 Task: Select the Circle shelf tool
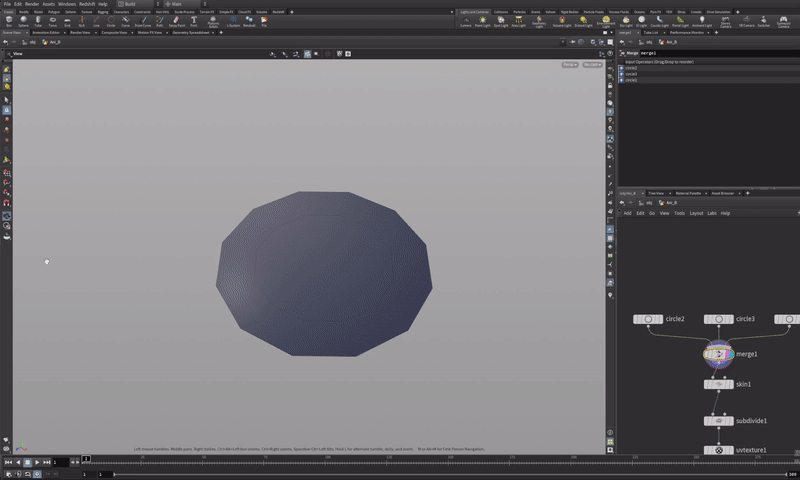tap(111, 21)
